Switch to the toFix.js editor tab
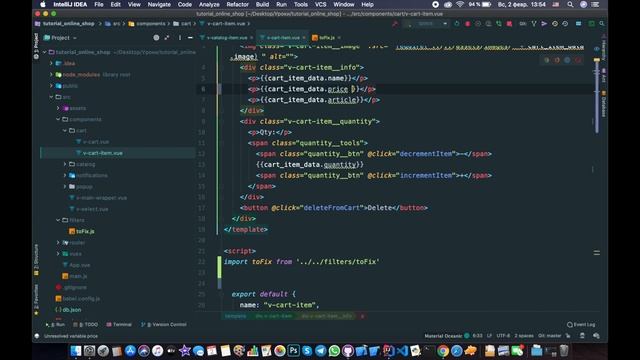The height and width of the screenshot is (360, 640). pyautogui.click(x=326, y=38)
